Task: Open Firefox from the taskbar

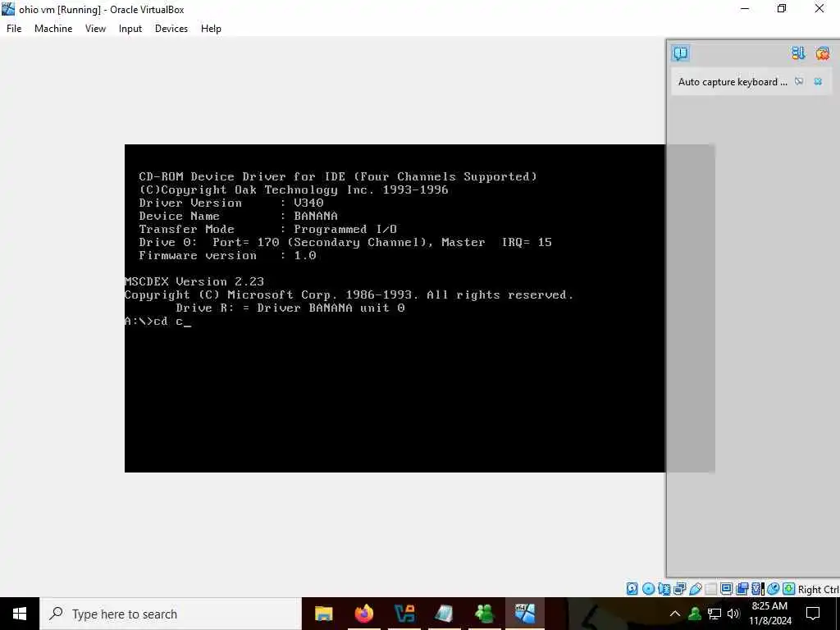Action: click(x=363, y=614)
